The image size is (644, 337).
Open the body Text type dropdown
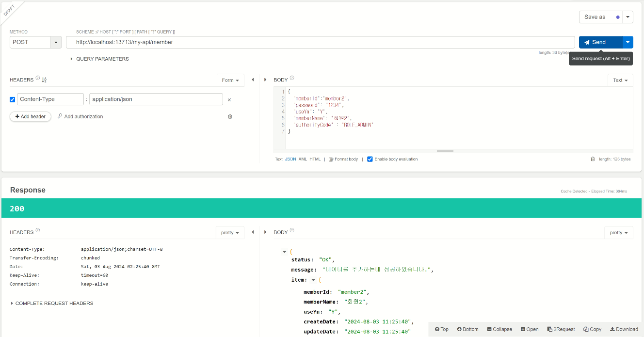[620, 80]
